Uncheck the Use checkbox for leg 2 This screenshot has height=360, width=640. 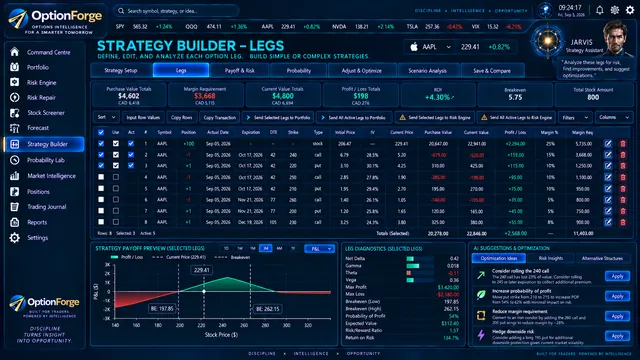116,155
